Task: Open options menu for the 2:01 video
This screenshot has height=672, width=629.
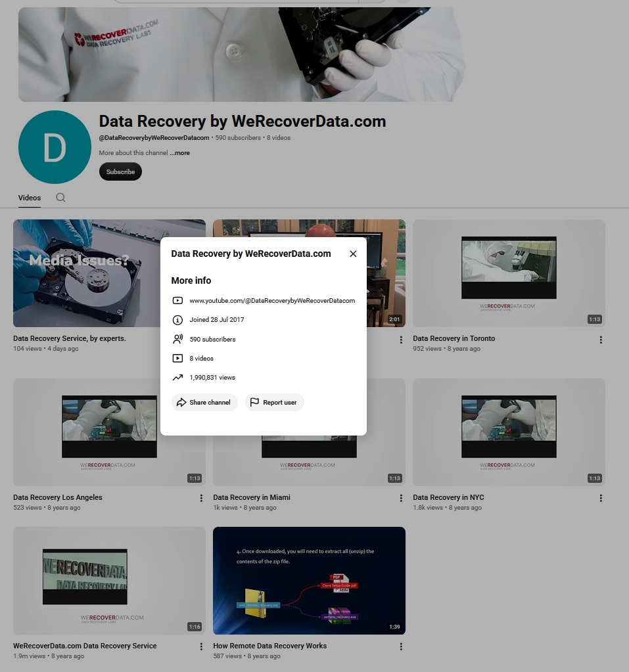Action: pyautogui.click(x=401, y=340)
